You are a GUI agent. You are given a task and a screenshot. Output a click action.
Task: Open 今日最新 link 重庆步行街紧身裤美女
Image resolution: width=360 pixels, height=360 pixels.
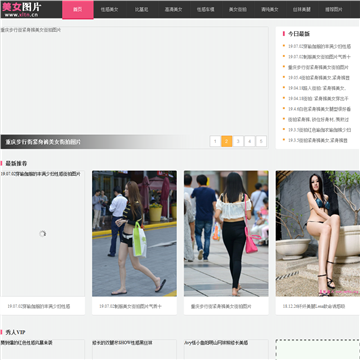(x=318, y=67)
